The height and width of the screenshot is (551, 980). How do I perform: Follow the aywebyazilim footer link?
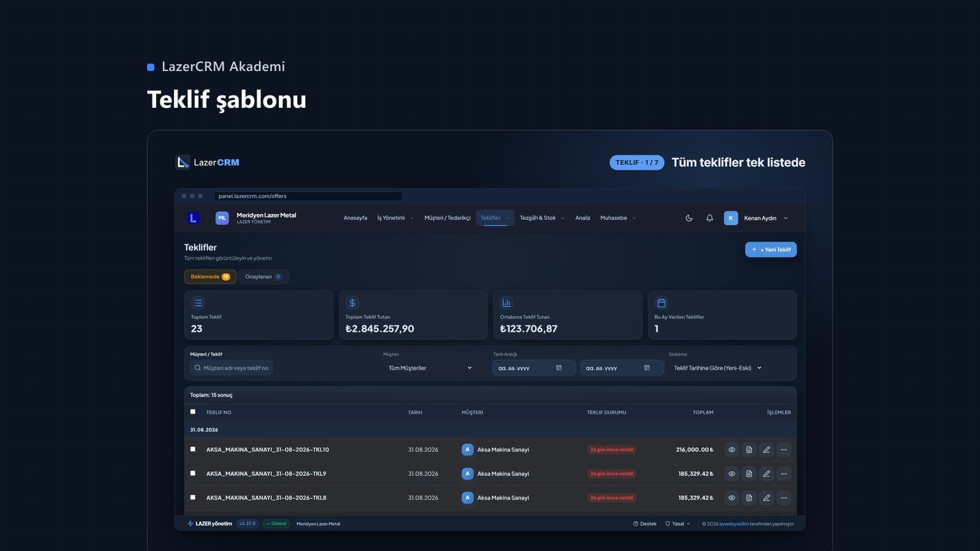(734, 524)
